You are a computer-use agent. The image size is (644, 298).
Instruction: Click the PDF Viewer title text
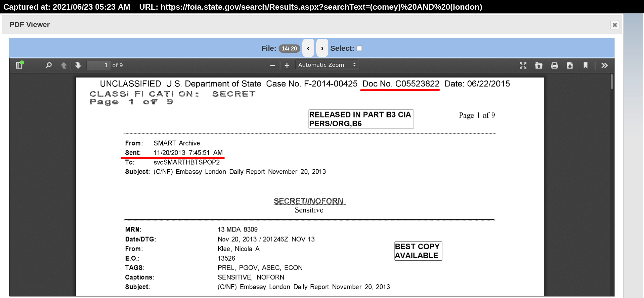pyautogui.click(x=30, y=25)
